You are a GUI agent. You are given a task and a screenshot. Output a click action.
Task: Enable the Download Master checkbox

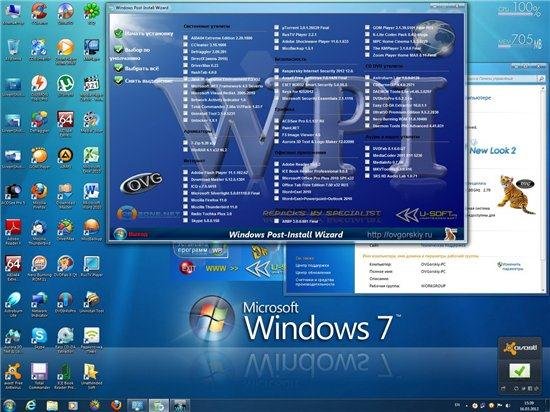click(185, 179)
